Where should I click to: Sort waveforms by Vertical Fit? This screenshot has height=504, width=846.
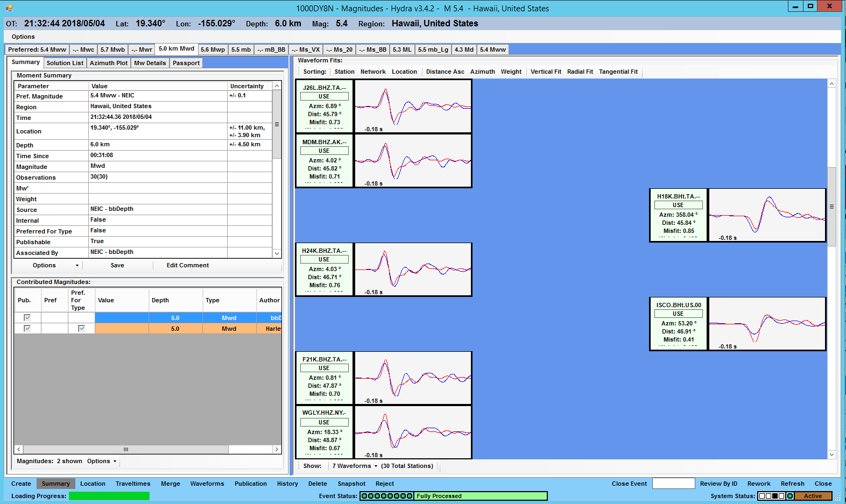point(546,72)
